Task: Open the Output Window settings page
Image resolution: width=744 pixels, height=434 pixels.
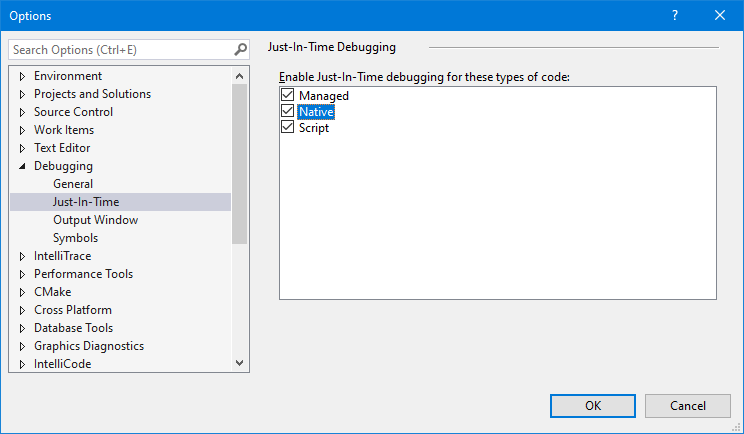Action: (x=95, y=220)
